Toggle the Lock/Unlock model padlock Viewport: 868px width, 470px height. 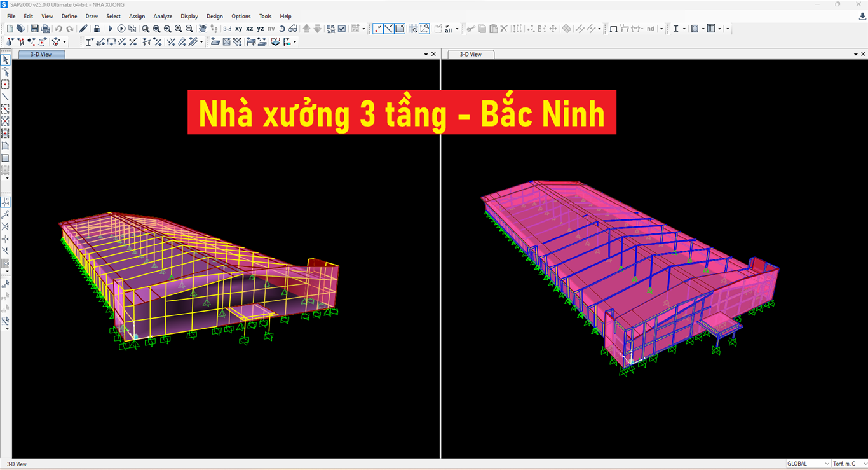[97, 29]
